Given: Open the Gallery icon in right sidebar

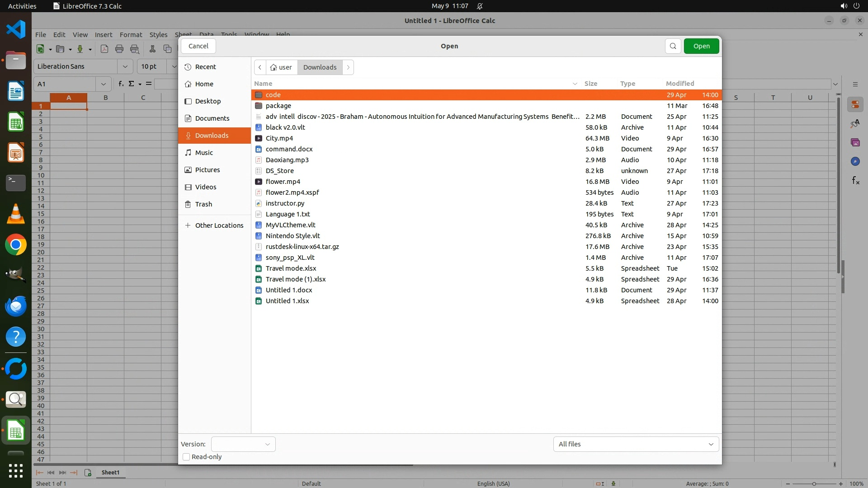Looking at the screenshot, I should click(855, 142).
